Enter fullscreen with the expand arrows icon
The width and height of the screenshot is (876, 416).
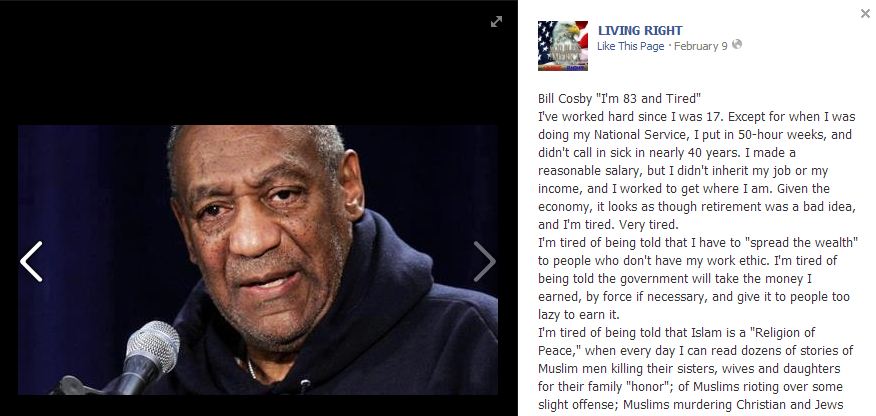tap(496, 21)
